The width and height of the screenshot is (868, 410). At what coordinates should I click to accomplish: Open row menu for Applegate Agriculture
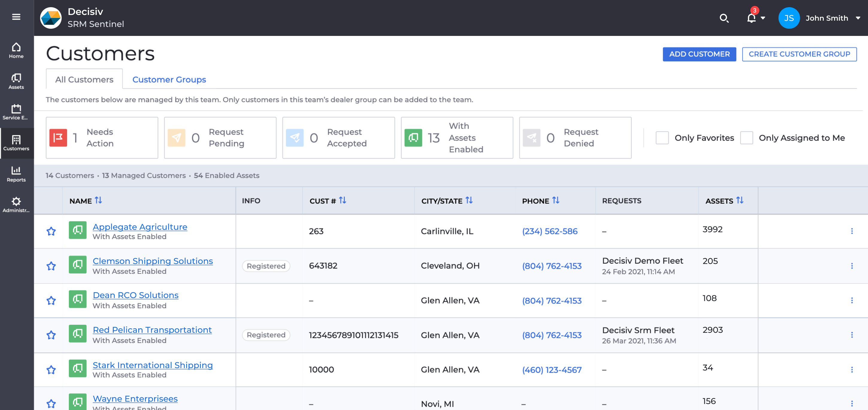[x=852, y=231]
